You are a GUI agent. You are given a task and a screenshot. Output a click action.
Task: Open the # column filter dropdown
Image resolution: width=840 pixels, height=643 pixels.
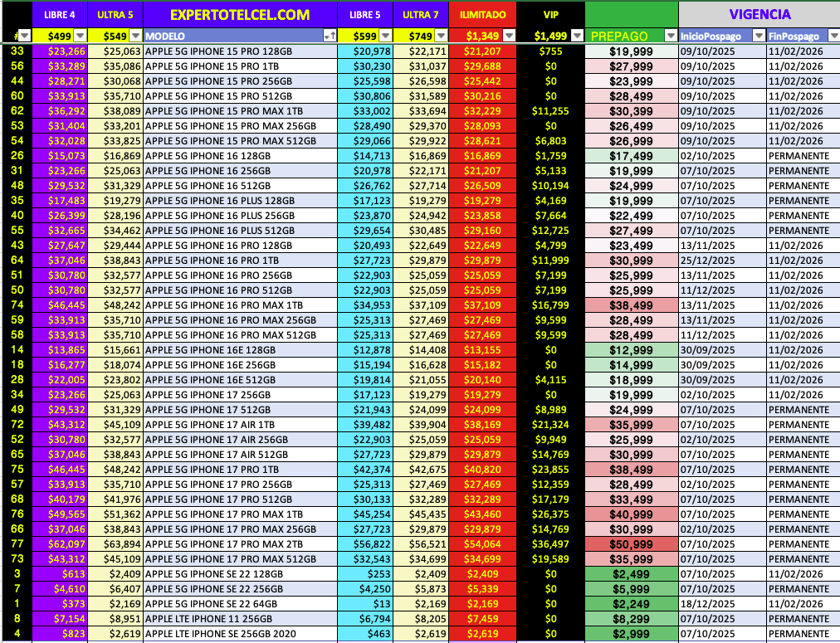coord(24,36)
